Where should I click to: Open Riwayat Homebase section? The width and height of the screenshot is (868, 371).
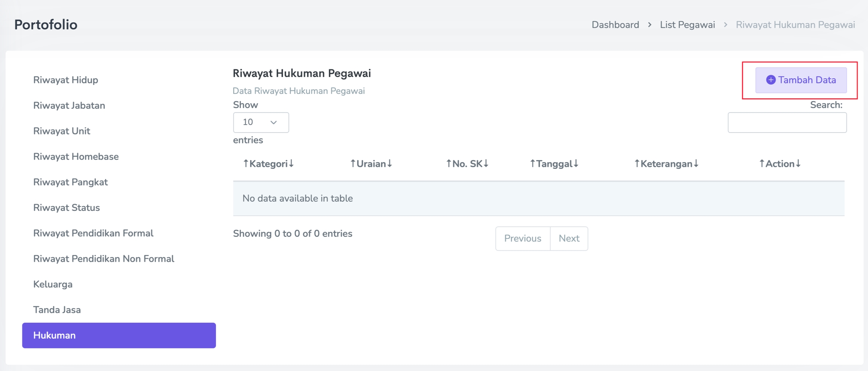point(76,157)
